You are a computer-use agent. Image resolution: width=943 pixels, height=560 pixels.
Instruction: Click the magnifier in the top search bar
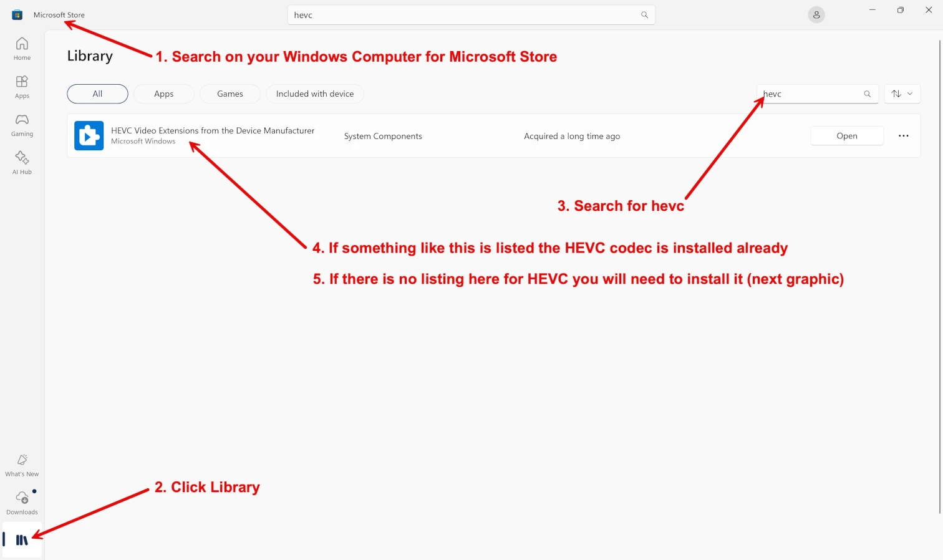(644, 15)
